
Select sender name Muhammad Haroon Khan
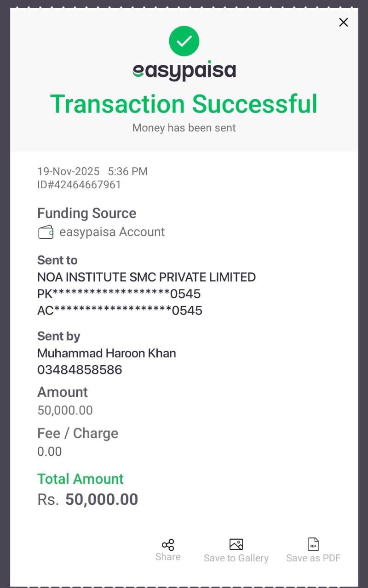coord(107,353)
